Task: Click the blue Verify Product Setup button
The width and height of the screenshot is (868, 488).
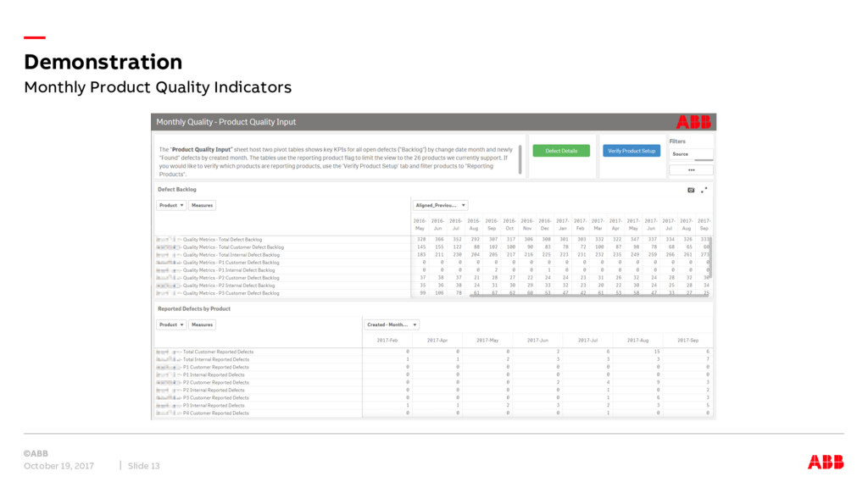Action: tap(631, 151)
